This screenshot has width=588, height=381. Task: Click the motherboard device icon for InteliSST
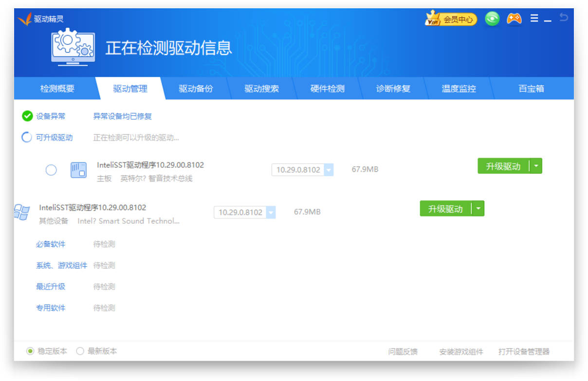(78, 170)
